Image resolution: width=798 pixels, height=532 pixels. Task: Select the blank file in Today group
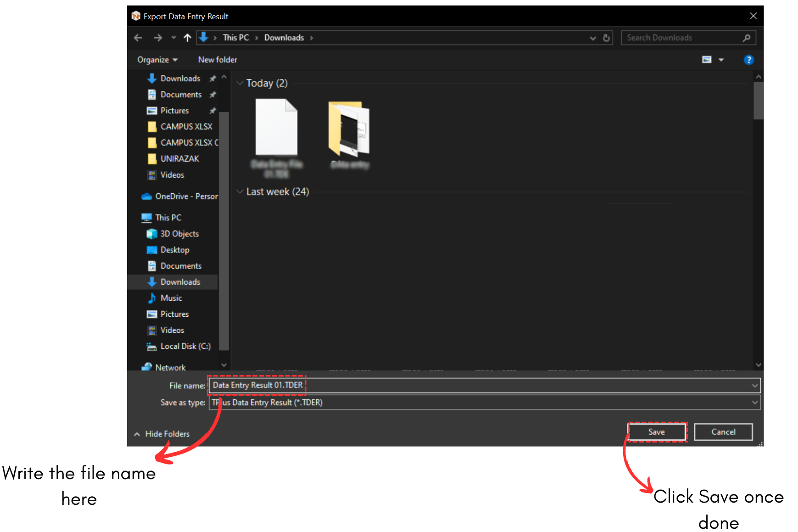(x=276, y=128)
